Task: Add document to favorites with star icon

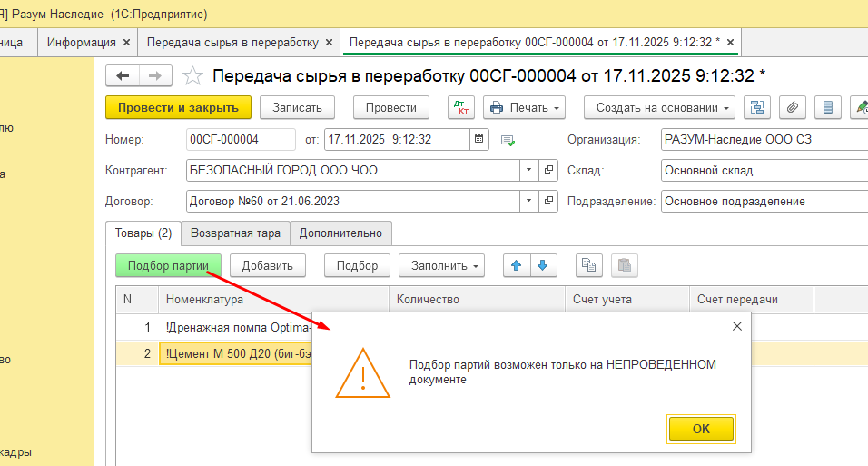Action: [x=192, y=76]
